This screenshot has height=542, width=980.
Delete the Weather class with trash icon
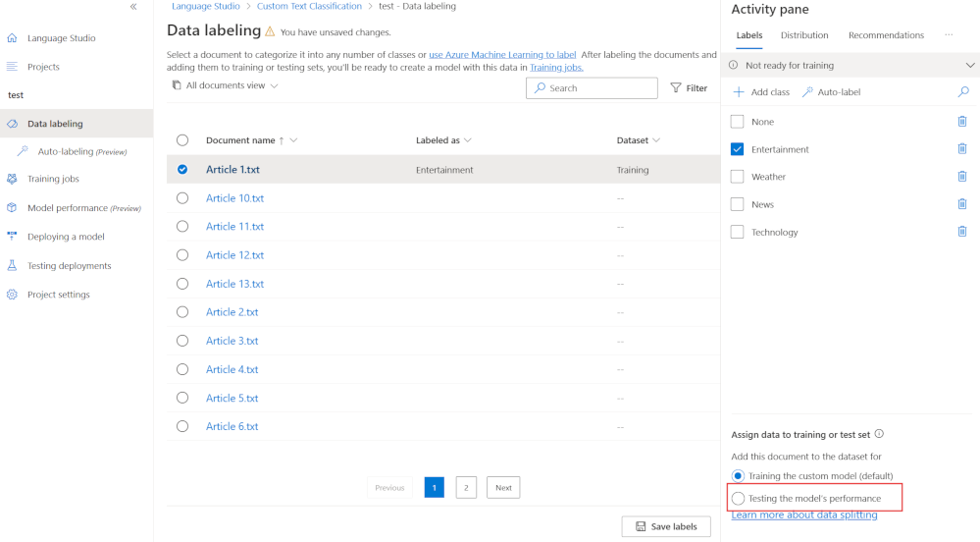962,177
